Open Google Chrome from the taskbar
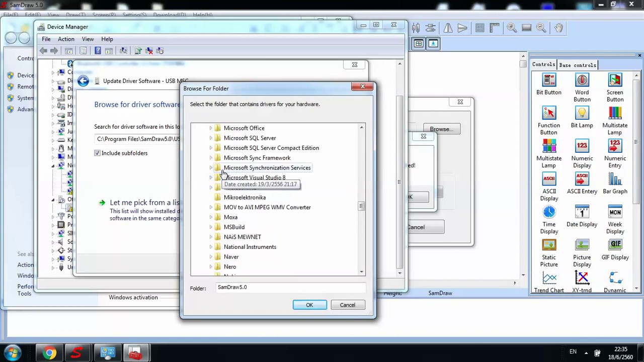Viewport: 644px width, 362px height. (49, 353)
